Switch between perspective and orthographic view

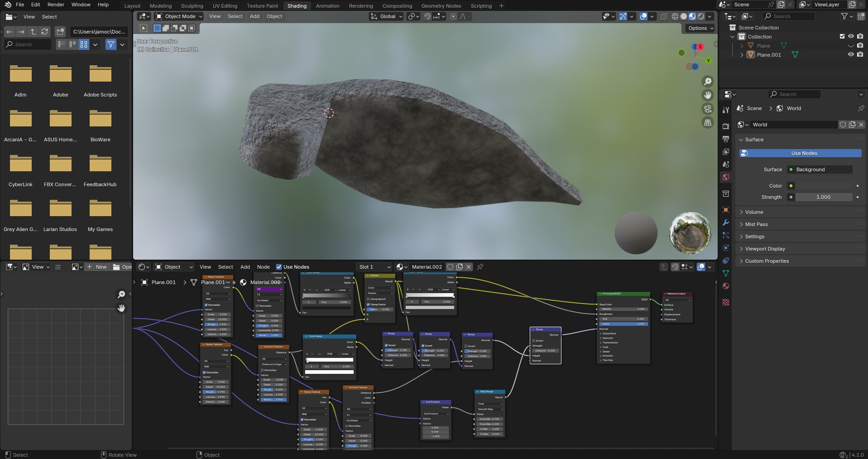(707, 122)
